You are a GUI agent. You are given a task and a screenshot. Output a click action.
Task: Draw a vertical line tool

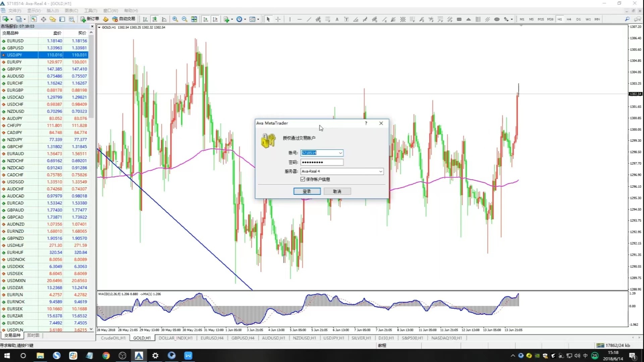[x=290, y=19]
